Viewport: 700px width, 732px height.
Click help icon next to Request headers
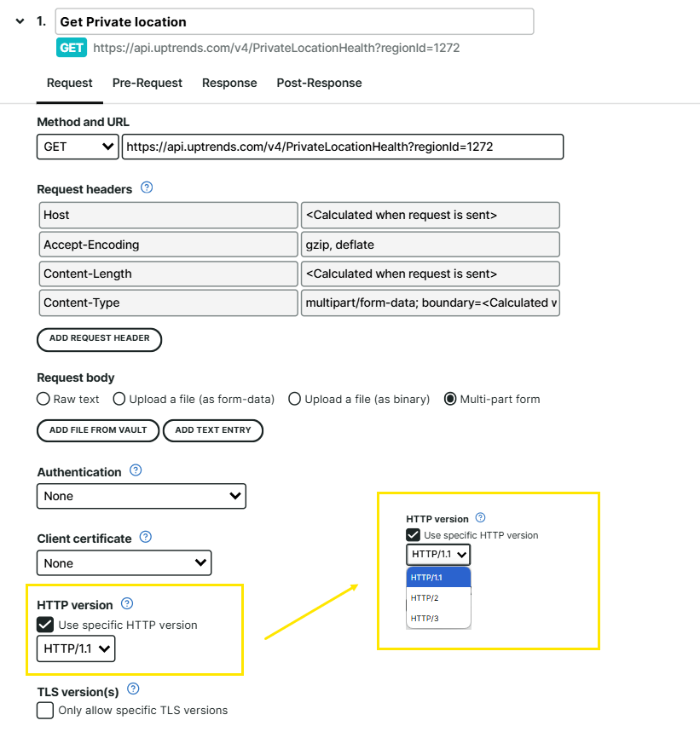pyautogui.click(x=146, y=188)
